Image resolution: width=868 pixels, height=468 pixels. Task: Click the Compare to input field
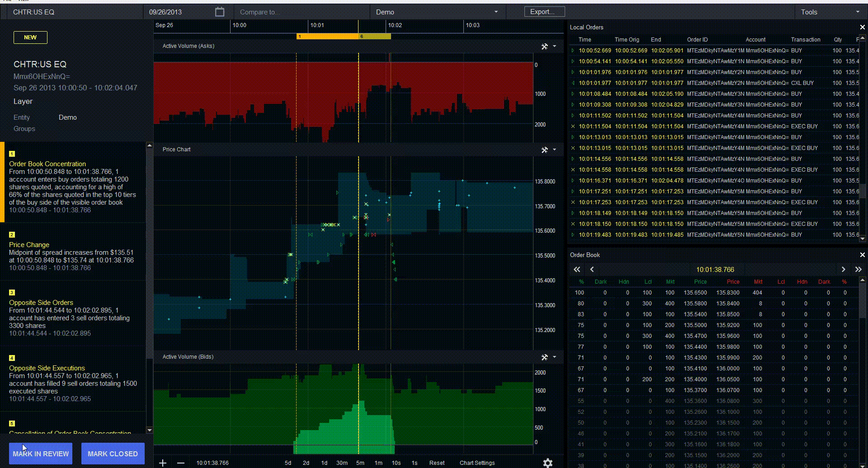[301, 12]
